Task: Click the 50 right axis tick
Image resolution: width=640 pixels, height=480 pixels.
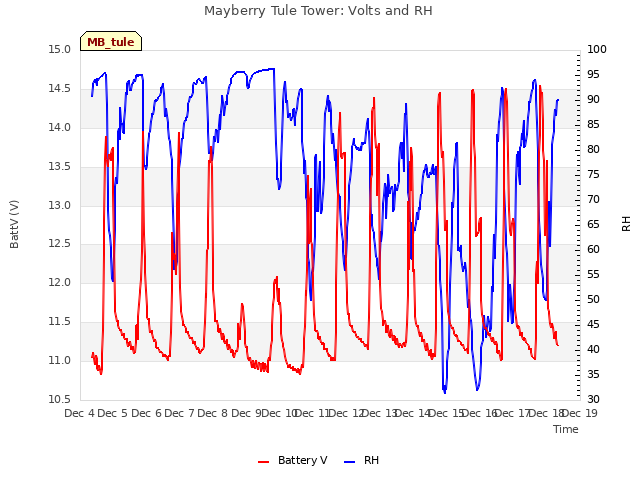Action: click(x=593, y=300)
